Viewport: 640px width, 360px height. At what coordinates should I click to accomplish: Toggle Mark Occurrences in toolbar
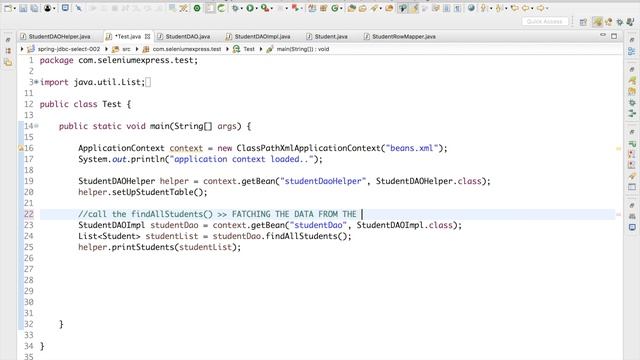tap(414, 8)
